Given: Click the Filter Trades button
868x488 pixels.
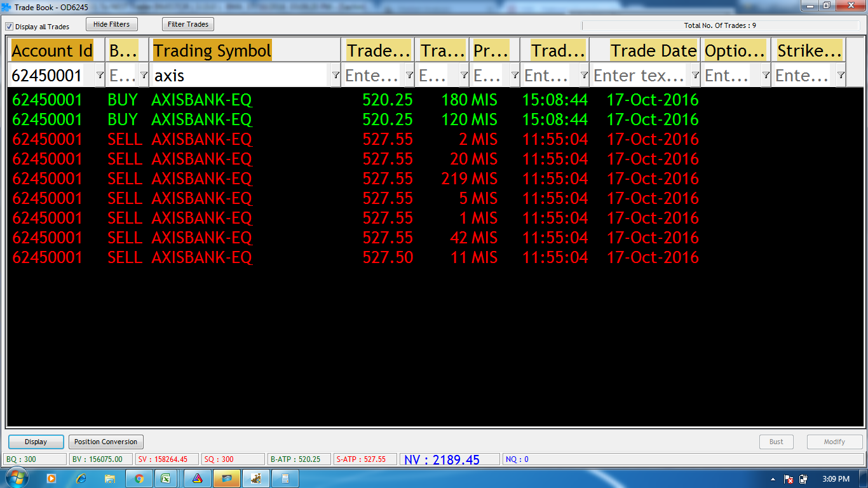Looking at the screenshot, I should pyautogui.click(x=188, y=24).
